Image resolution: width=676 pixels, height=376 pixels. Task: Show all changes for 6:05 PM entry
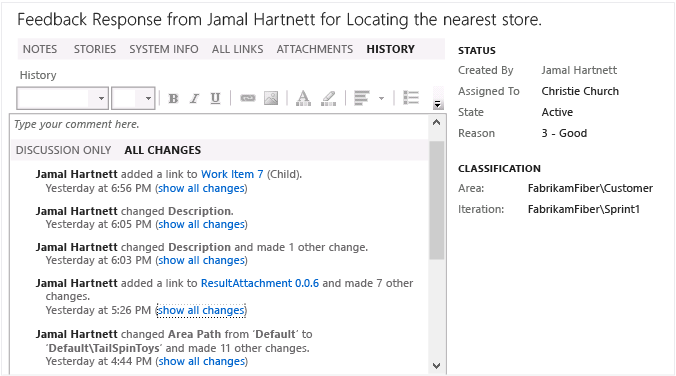[x=202, y=224]
